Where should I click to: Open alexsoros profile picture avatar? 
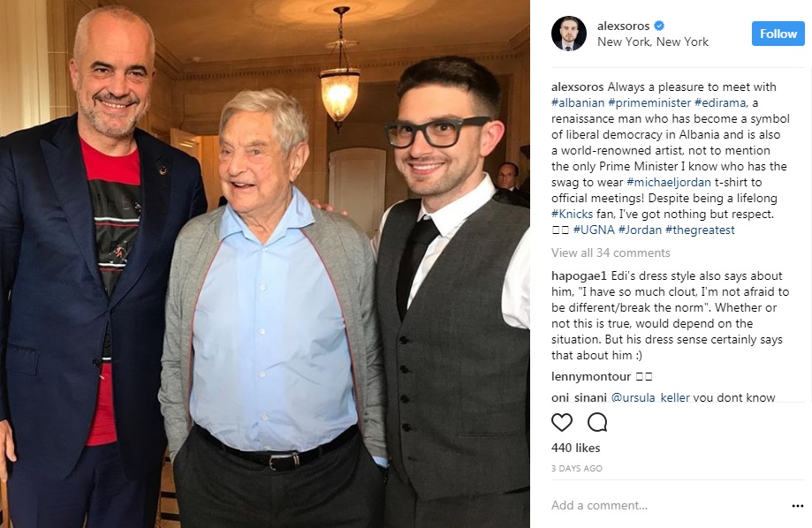click(x=569, y=34)
